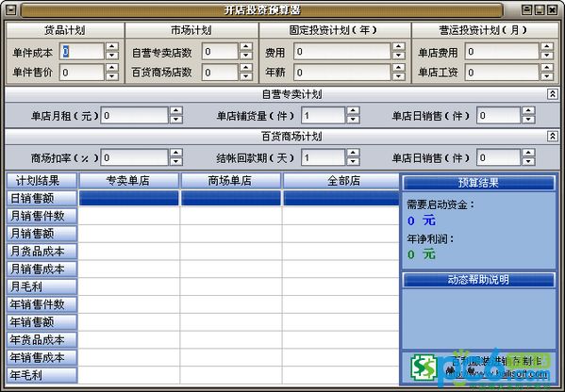The image size is (565, 392).
Task: Decrease 单件成本 with down arrow
Action: pyautogui.click(x=112, y=56)
